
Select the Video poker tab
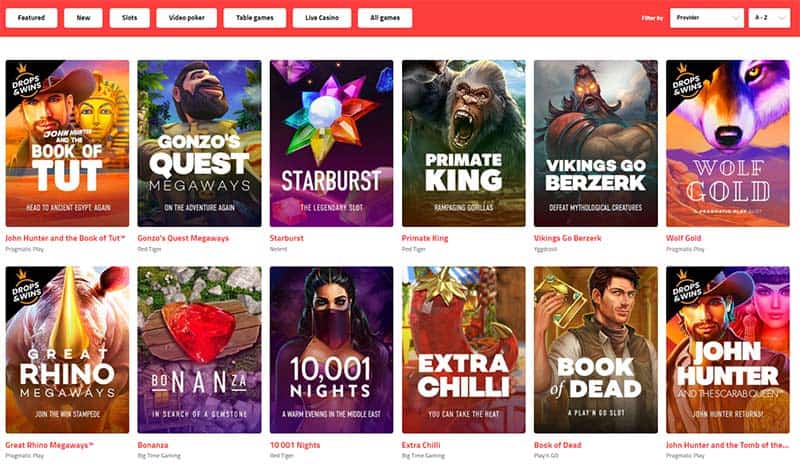pyautogui.click(x=187, y=18)
